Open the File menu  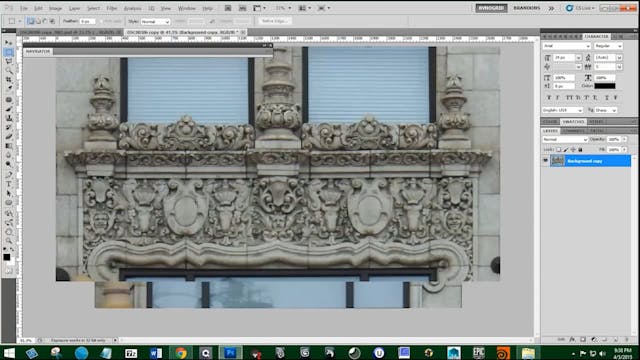coord(24,8)
